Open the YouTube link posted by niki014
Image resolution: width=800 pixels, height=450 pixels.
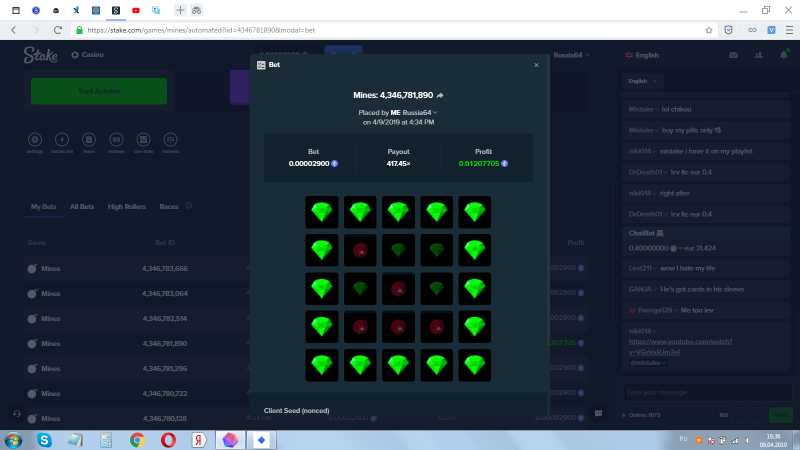680,346
